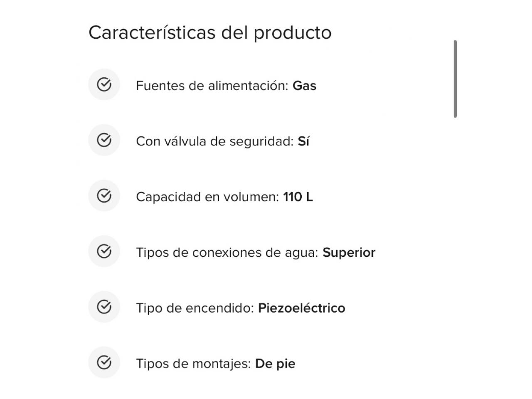Click the checkmark icon beside Capacidad en volumen
Image resolution: width=532 pixels, height=399 pixels.
pyautogui.click(x=104, y=196)
